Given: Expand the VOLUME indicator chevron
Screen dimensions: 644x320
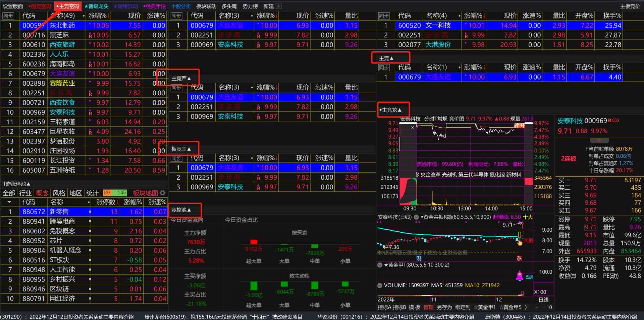Looking at the screenshot, I should 380,285.
